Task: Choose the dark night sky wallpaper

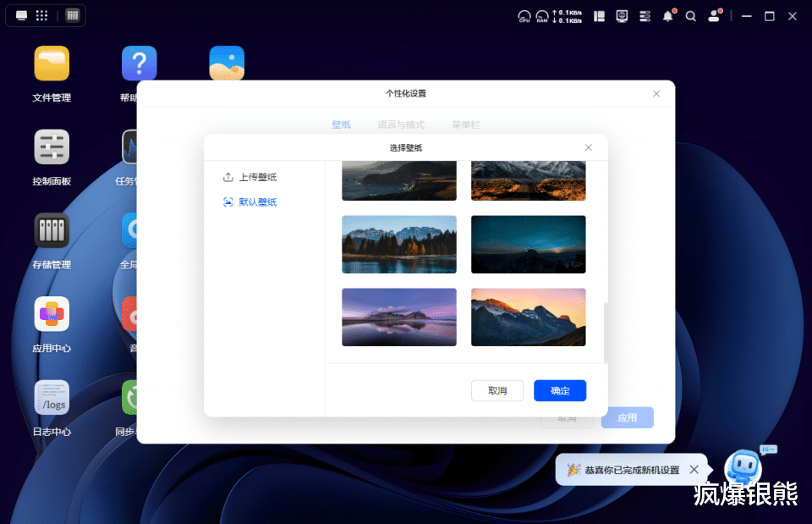Action: coord(528,245)
